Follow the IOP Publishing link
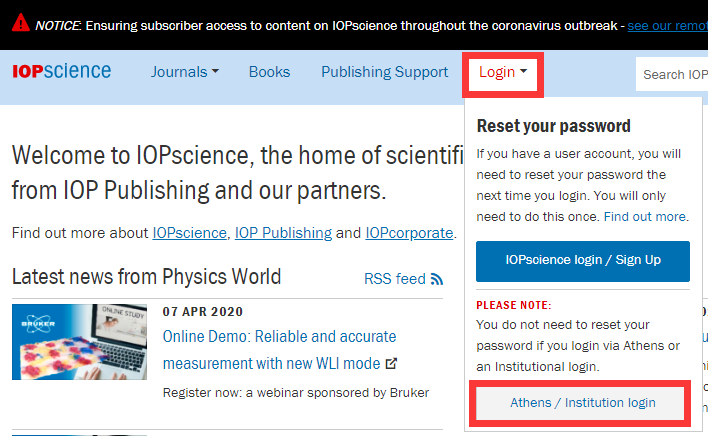Screen dimensions: 708x436 point(283,233)
